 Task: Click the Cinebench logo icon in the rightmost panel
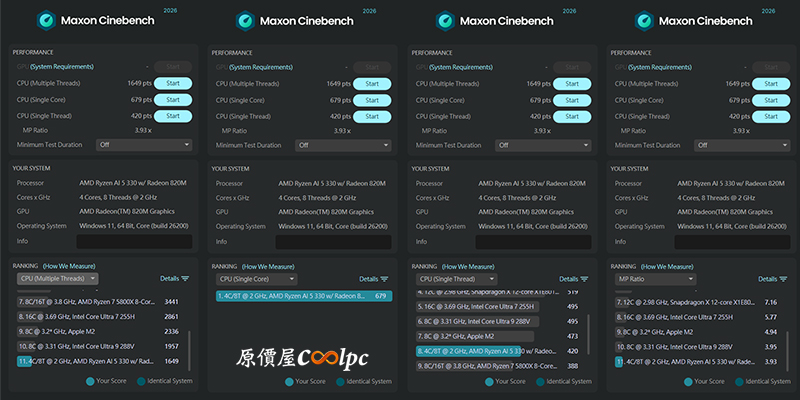pyautogui.click(x=646, y=20)
